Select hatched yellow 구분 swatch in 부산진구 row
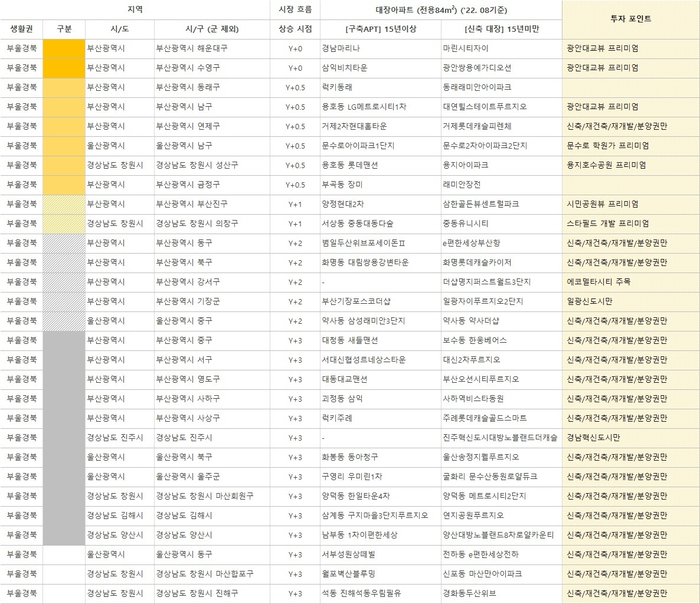This screenshot has height=604, width=700. 64,204
